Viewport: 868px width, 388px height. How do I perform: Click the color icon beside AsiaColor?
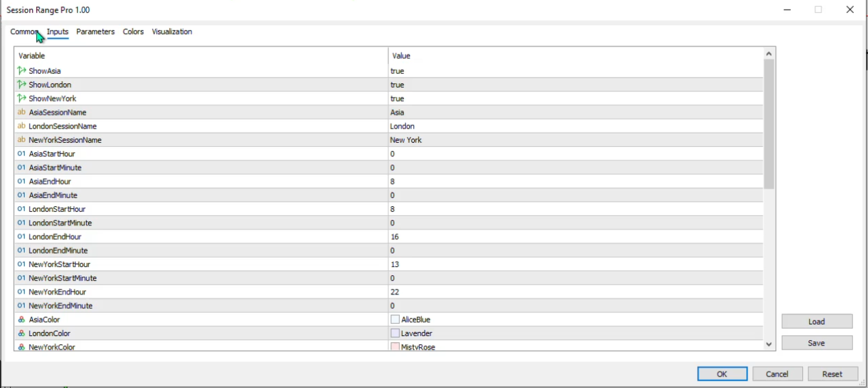tap(21, 320)
